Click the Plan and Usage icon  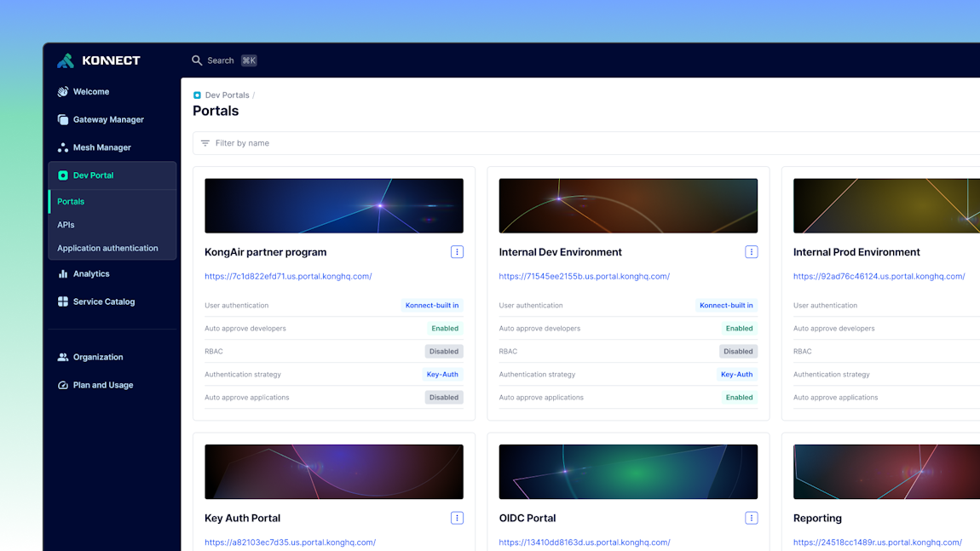(61, 385)
